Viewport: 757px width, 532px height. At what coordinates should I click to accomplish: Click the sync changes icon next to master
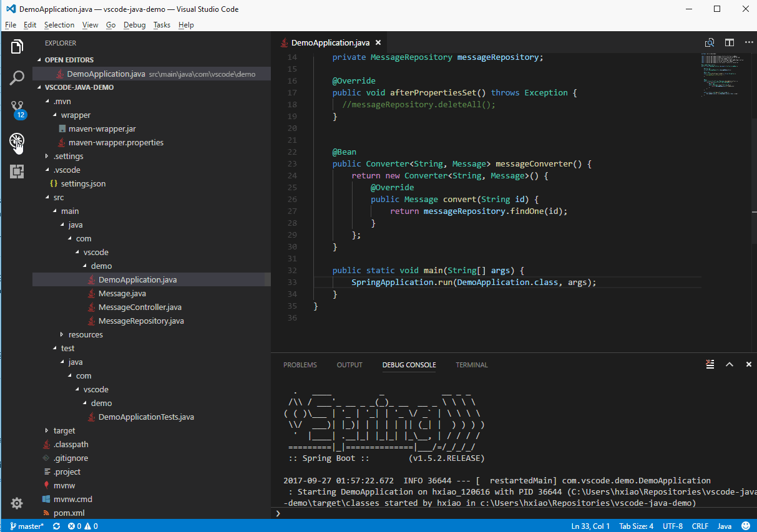[x=56, y=526]
